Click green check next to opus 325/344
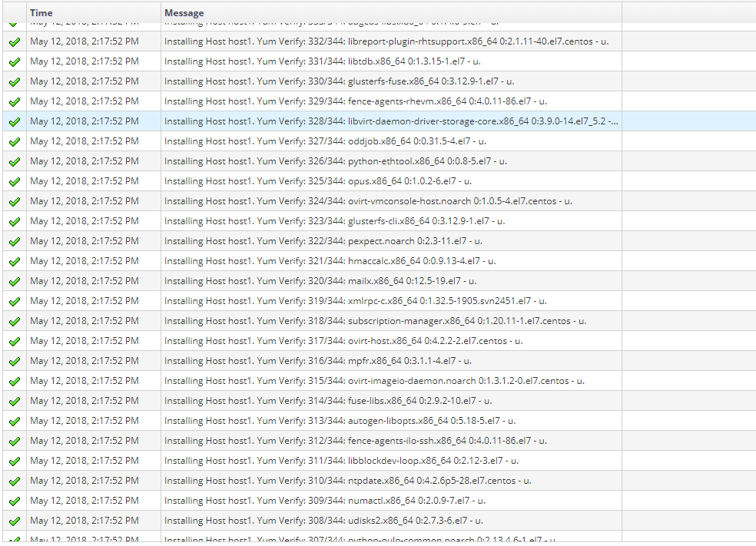 click(x=14, y=181)
